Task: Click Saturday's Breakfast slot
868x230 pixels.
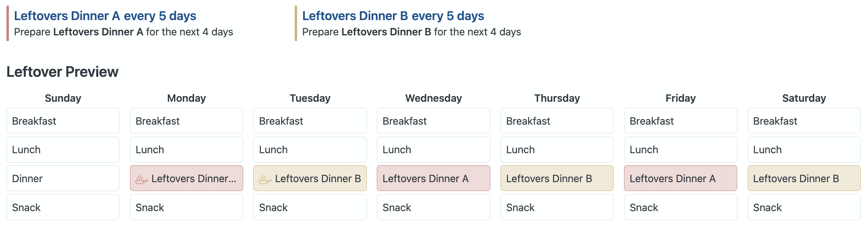Action: [x=804, y=121]
